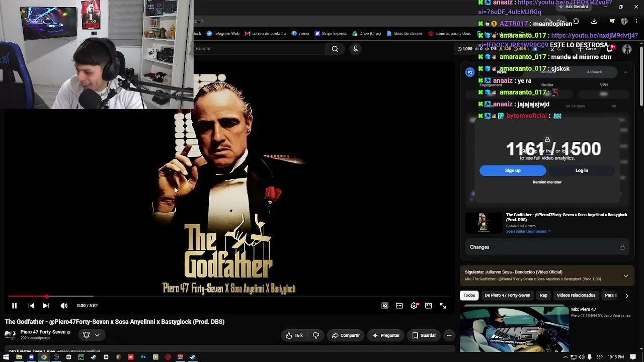The width and height of the screenshot is (644, 362).
Task: Start voice search with microphone icon
Action: pos(356,49)
